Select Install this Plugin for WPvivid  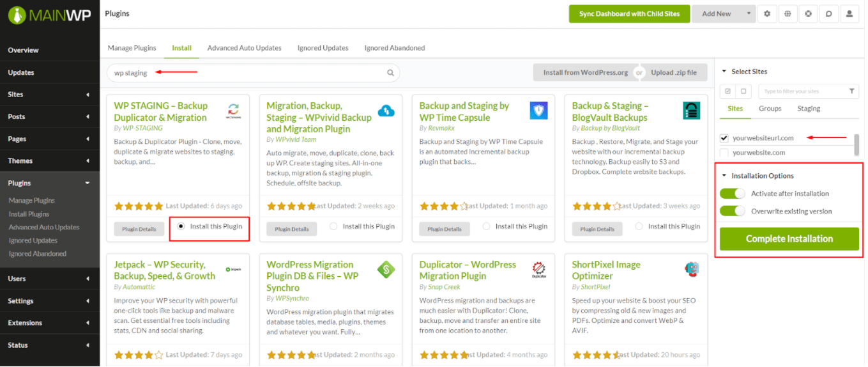click(x=333, y=226)
